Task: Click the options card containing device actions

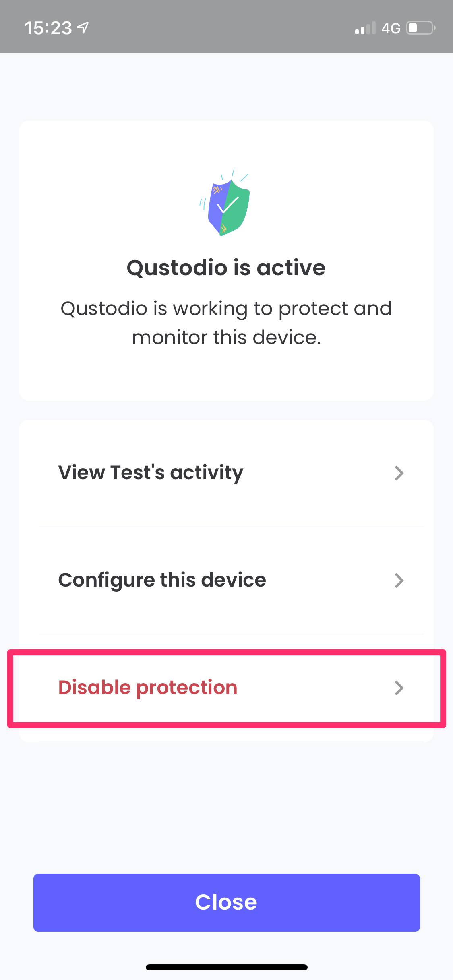Action: 226,579
